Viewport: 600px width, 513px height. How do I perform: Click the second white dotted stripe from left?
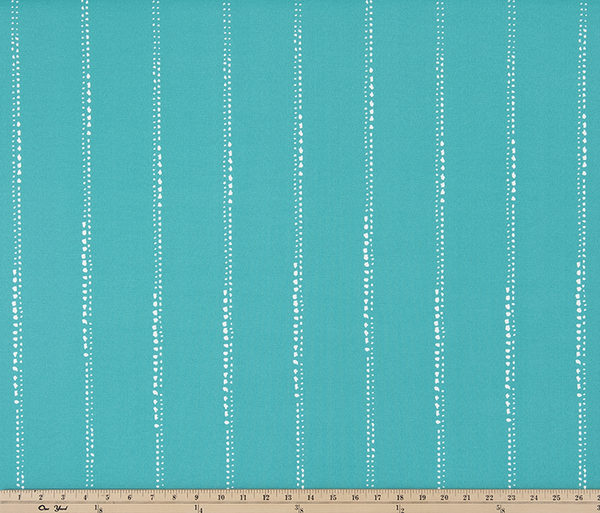(86, 250)
